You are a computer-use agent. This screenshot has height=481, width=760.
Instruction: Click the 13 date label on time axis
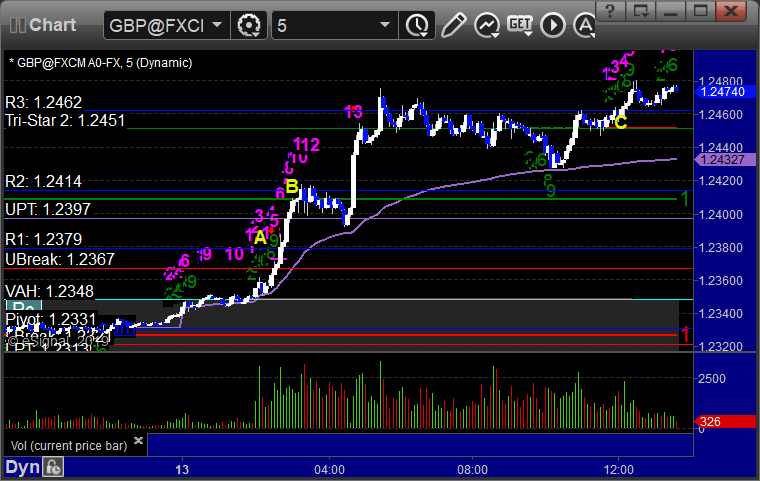182,470
